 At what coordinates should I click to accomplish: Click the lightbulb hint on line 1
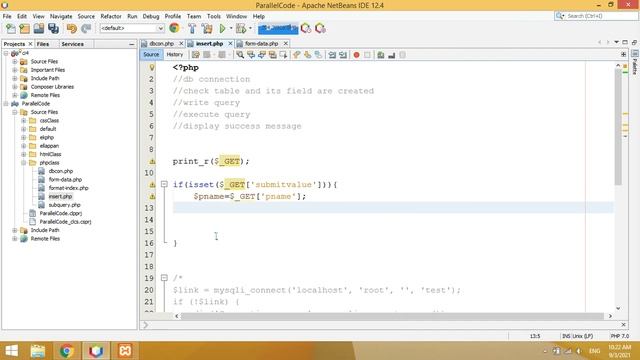pos(152,67)
